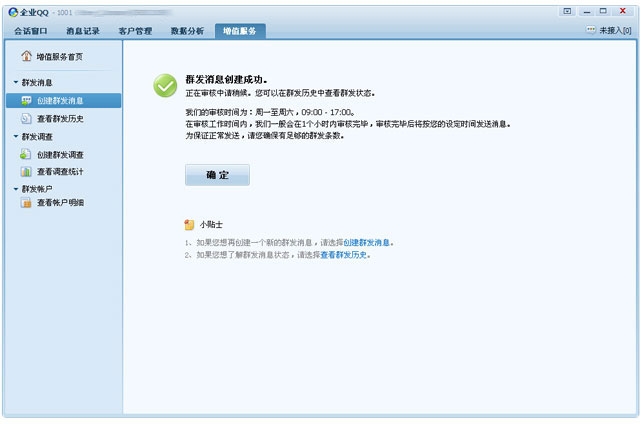Screen dimensions: 642x424
Task: Click the 创建群发调查 document icon
Action: pos(25,154)
